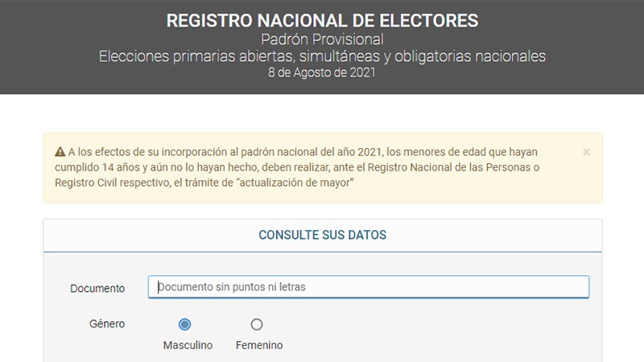This screenshot has height=362, width=644.
Task: Select the Masculino radio button
Action: (184, 325)
